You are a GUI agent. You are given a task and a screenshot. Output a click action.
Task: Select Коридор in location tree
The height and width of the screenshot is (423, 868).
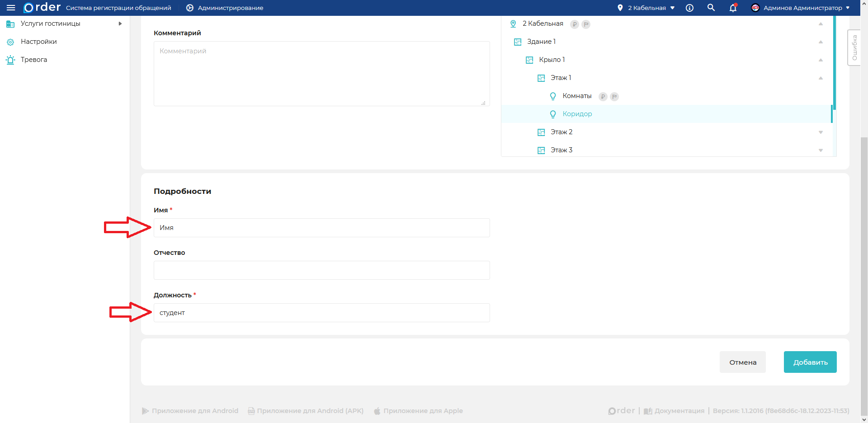point(577,114)
